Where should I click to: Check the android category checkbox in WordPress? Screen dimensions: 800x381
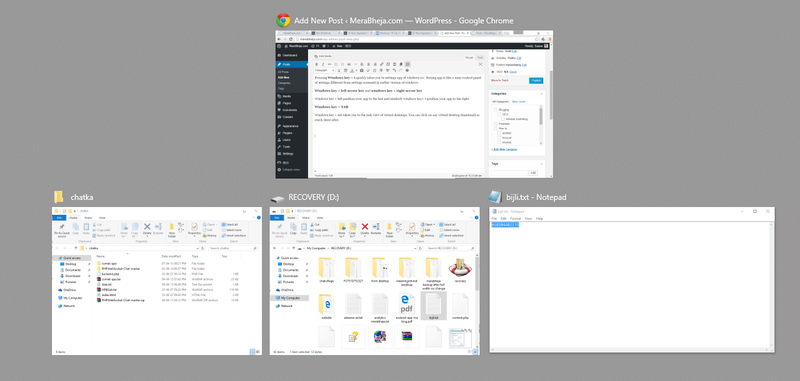[499, 133]
